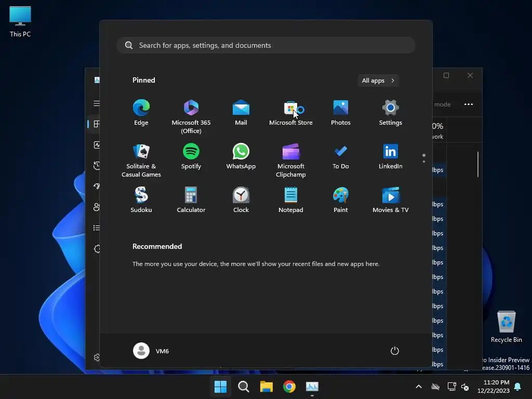Select Details tab in Task Manager sidebar
This screenshot has height=399, width=532.
tap(97, 228)
